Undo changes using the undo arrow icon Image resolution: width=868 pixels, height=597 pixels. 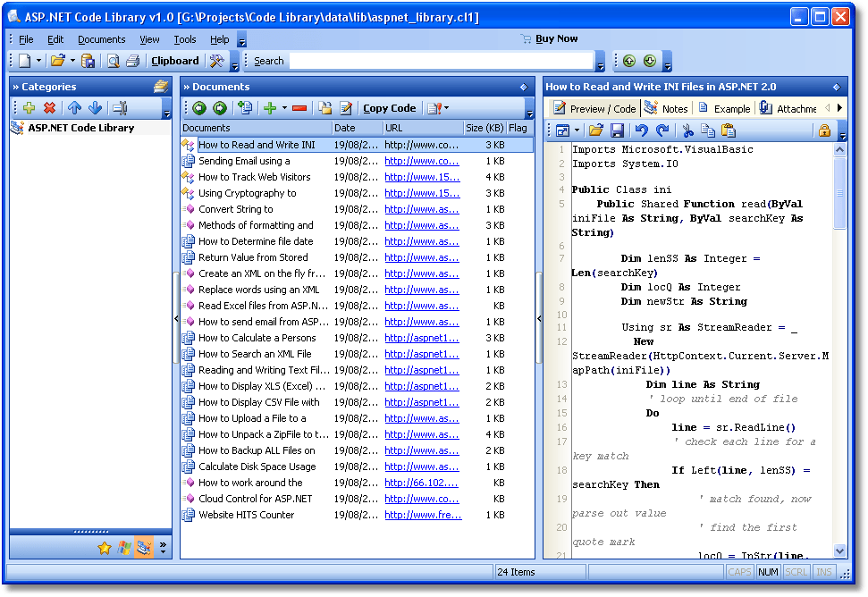[642, 130]
